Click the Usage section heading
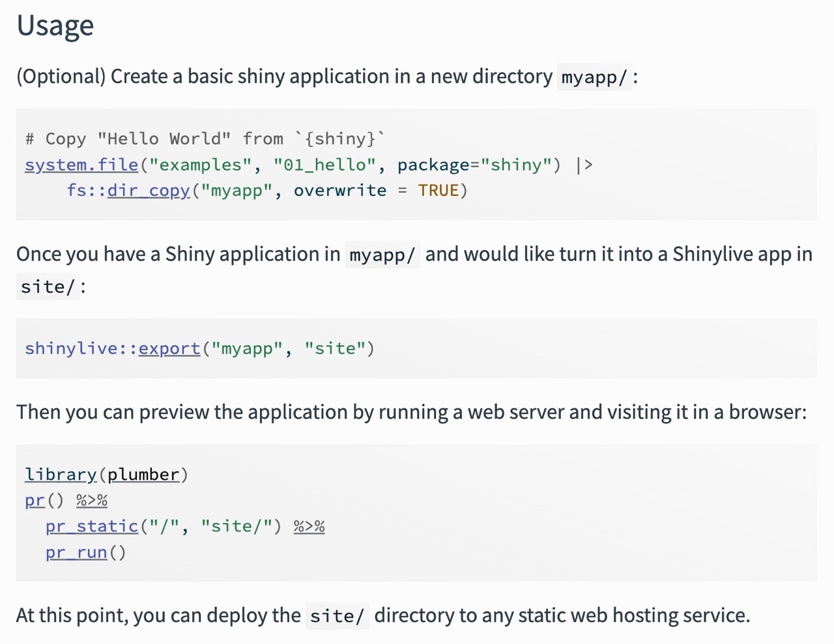Image resolution: width=834 pixels, height=644 pixels. [55, 25]
